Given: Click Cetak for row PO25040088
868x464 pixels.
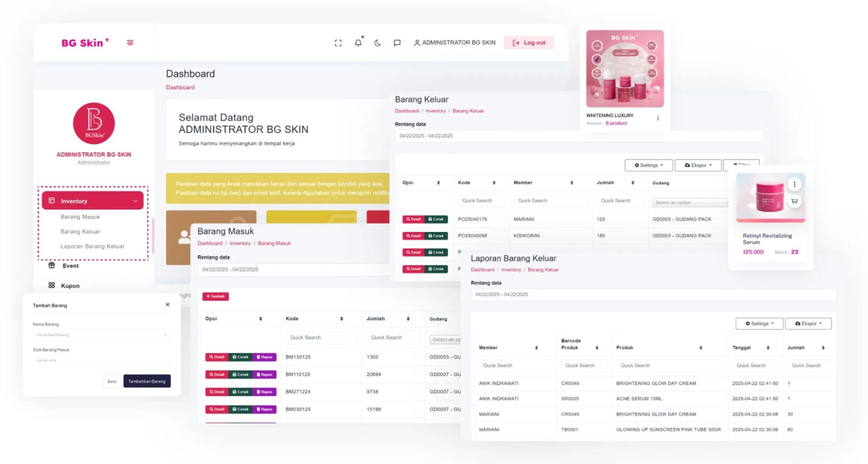Looking at the screenshot, I should pos(436,236).
